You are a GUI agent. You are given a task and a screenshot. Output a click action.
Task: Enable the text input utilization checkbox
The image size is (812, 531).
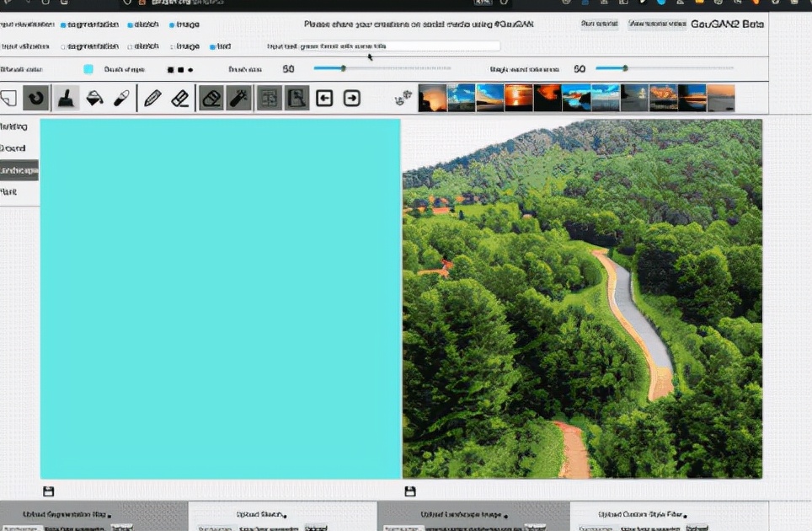pos(213,46)
